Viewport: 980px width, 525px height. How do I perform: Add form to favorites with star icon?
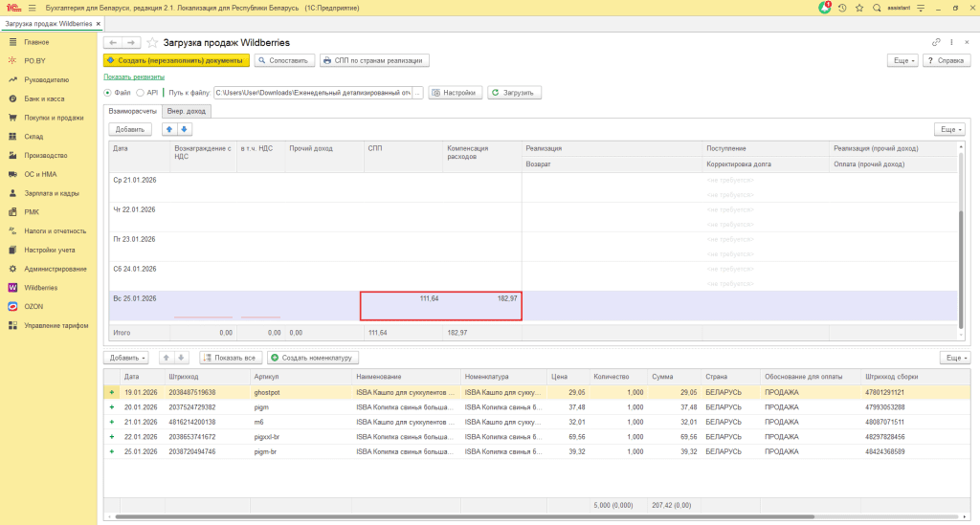pyautogui.click(x=152, y=42)
